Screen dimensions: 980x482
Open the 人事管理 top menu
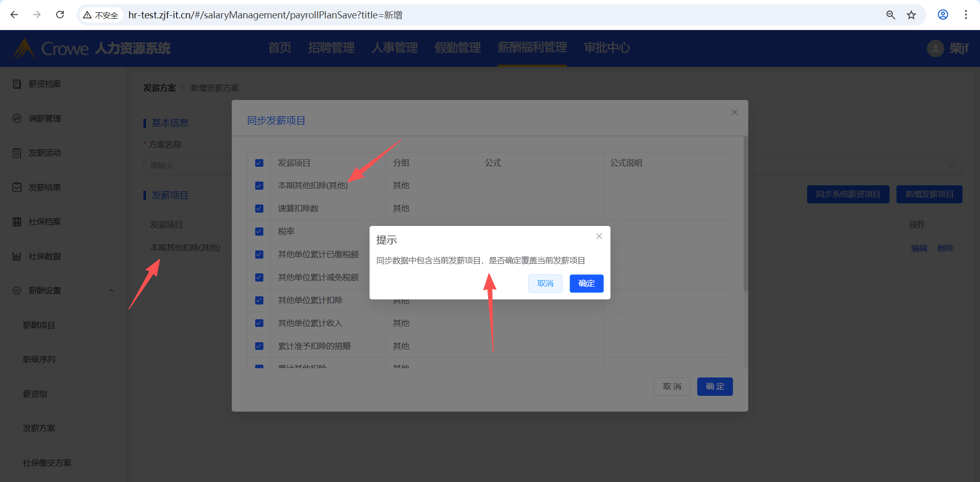[x=395, y=48]
